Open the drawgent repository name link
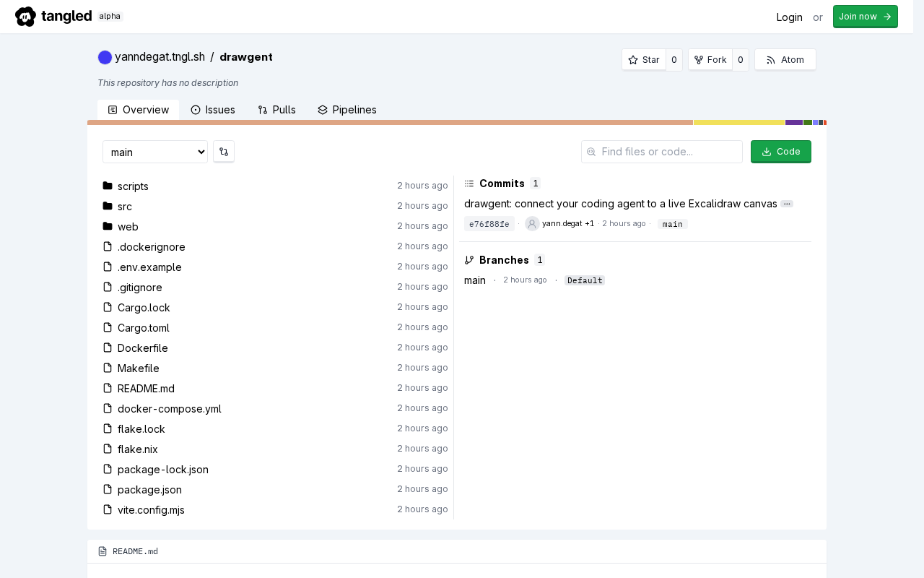This screenshot has width=924, height=578. pos(246,57)
